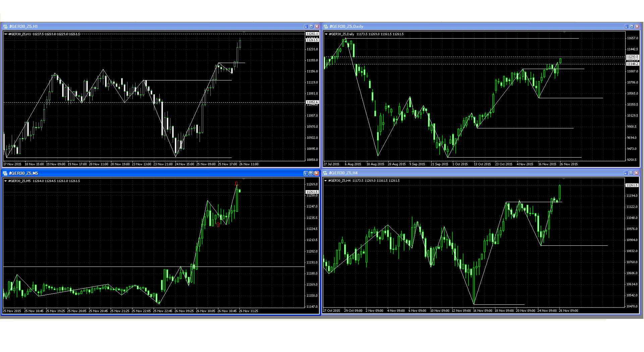The image size is (644, 352).
Task: Click the H1 chart window icon
Action: point(5,26)
